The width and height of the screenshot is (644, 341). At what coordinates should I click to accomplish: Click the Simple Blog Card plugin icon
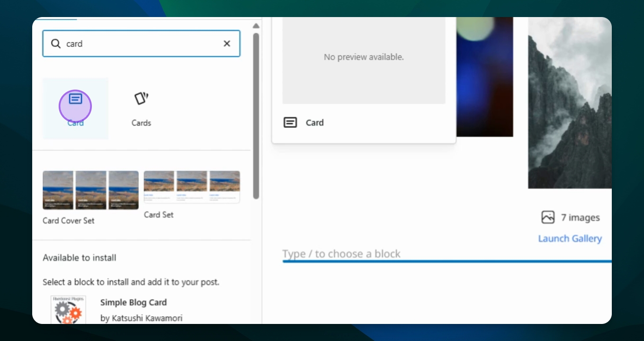point(69,310)
